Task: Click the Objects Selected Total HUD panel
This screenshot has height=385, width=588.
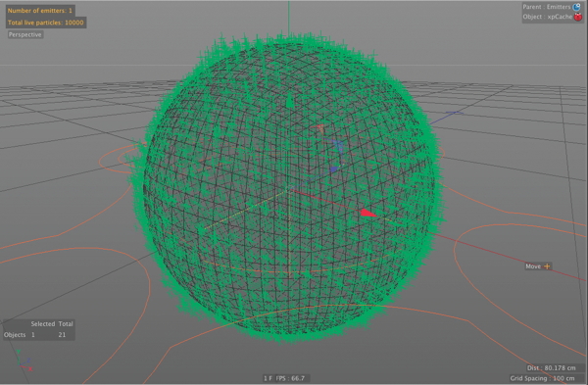Action: [38, 329]
